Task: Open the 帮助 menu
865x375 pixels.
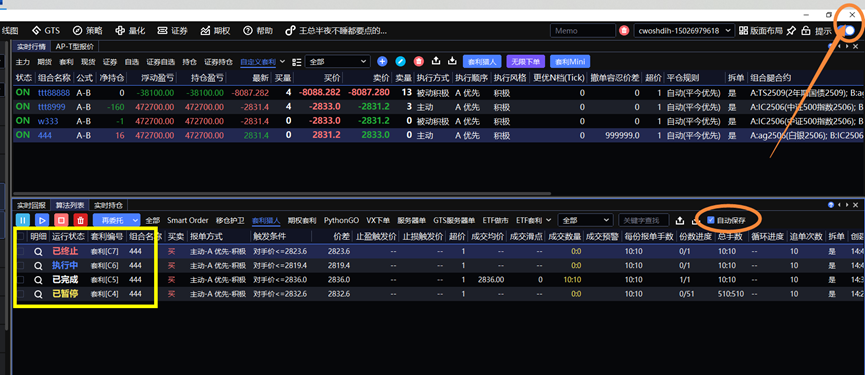Action: point(258,31)
